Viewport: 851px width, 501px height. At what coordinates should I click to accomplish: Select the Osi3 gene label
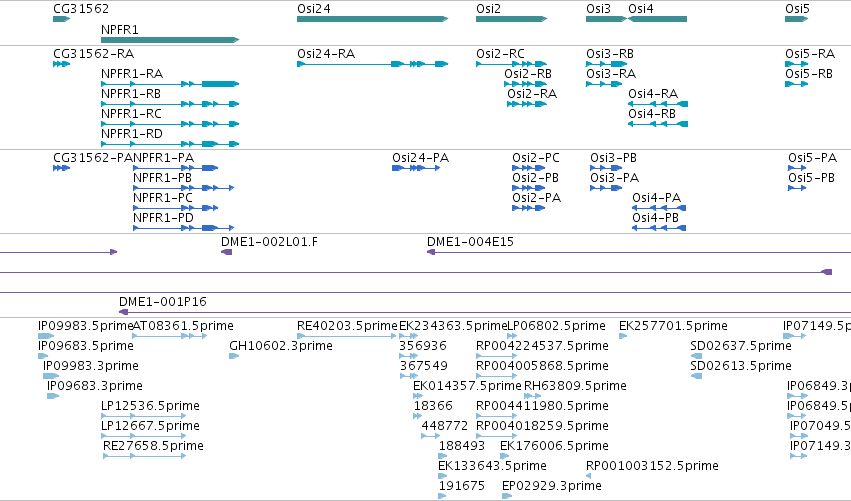pos(598,9)
